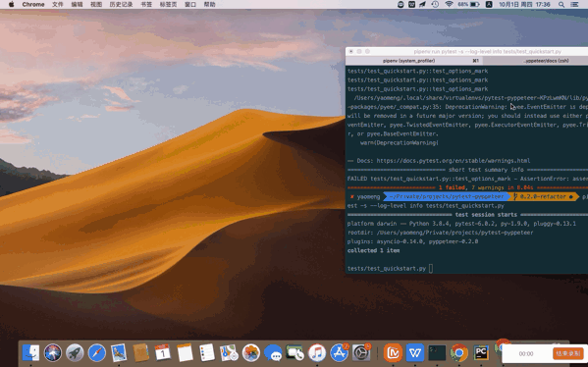Open Contacts book icon in Dock
Screen dimensions: 588x367
141,352
